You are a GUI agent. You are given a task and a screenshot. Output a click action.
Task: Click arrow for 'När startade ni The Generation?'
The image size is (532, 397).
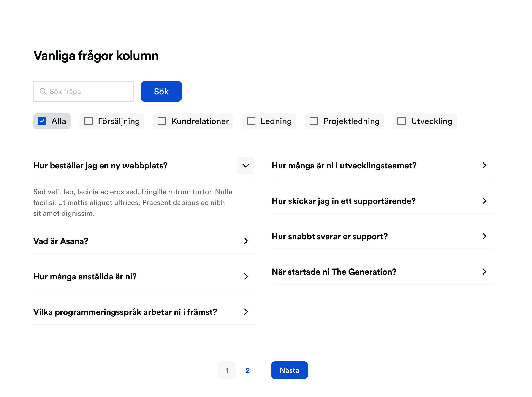click(484, 272)
